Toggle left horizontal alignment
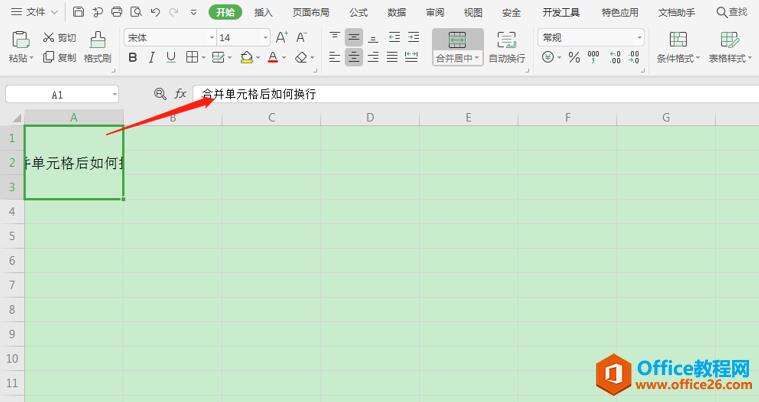This screenshot has height=402, width=759. pos(334,58)
